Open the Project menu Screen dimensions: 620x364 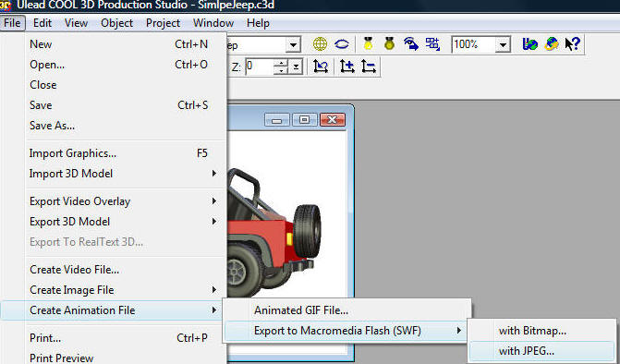tap(163, 23)
